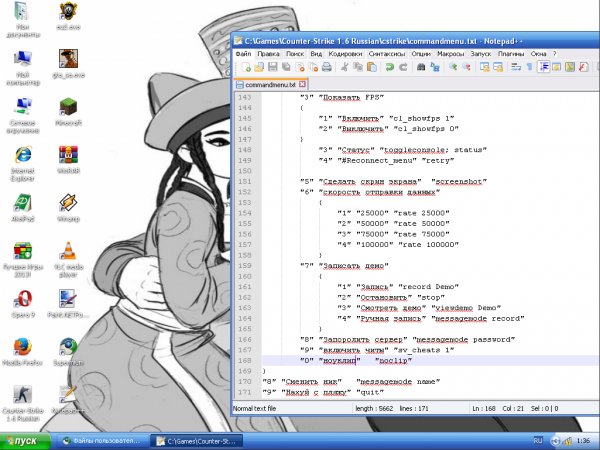Open the Файл menu
The height and width of the screenshot is (450, 600).
click(243, 53)
